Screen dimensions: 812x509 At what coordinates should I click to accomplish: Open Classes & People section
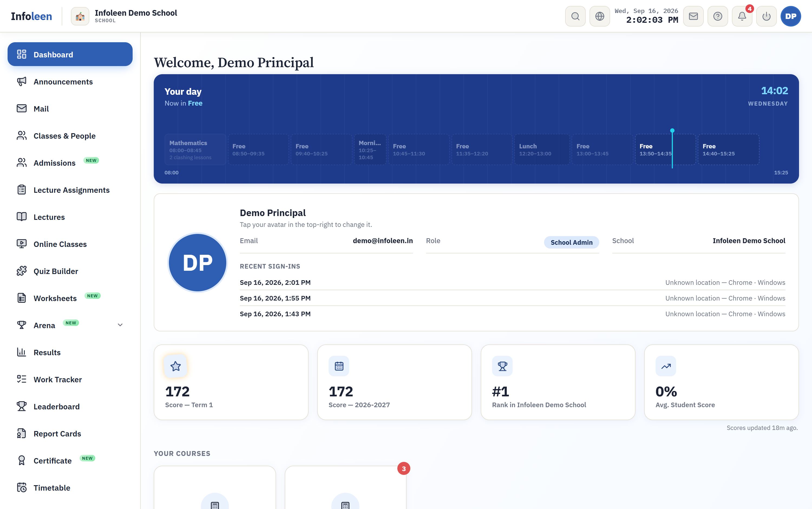(x=70, y=136)
